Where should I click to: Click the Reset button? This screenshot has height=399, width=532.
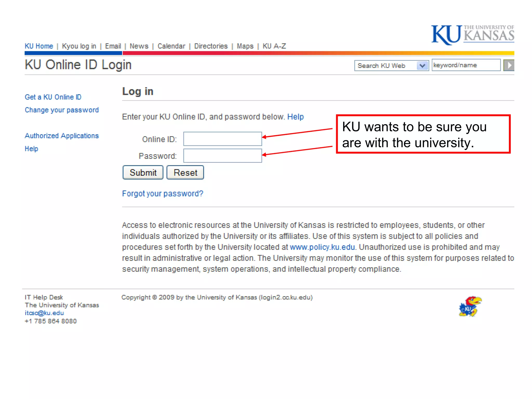[185, 172]
